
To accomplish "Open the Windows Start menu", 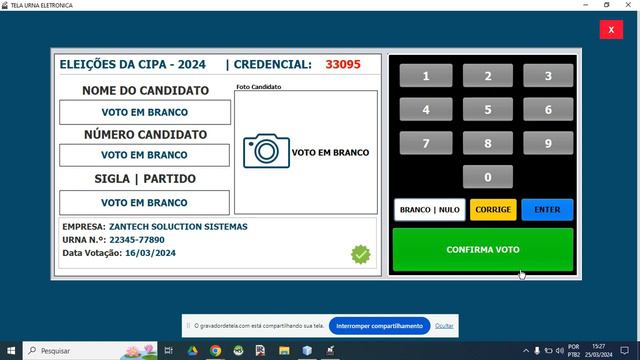I will tap(11, 351).
